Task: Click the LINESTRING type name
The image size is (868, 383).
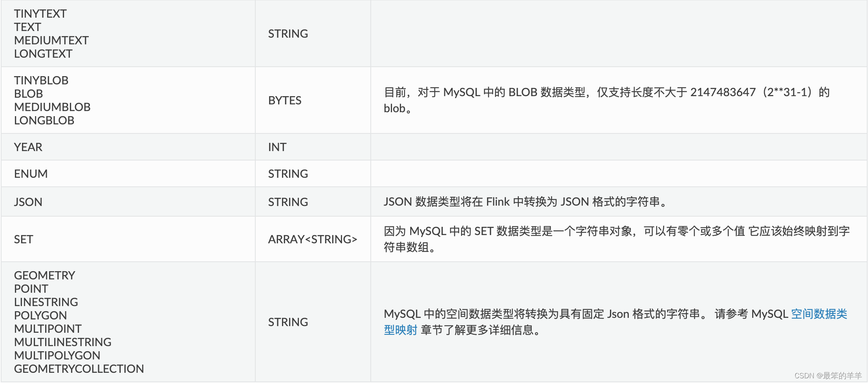Action: point(46,302)
